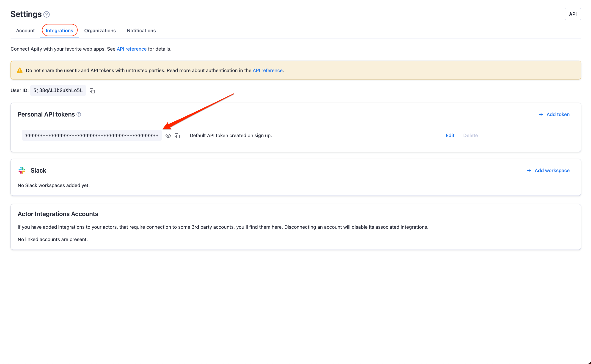591x364 pixels.
Task: Edit the default API token
Action: click(x=450, y=135)
